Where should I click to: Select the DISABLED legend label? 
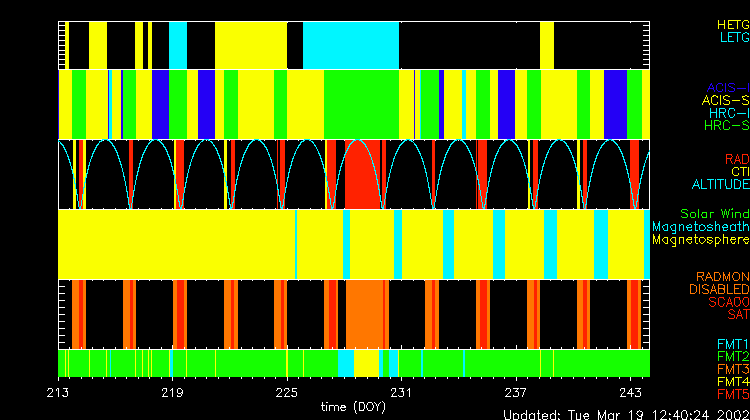tap(717, 290)
